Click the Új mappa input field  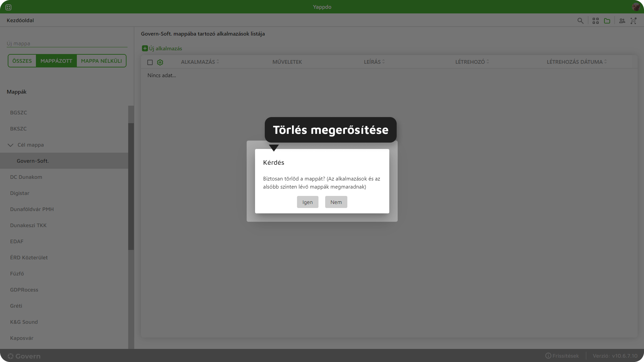(67, 43)
